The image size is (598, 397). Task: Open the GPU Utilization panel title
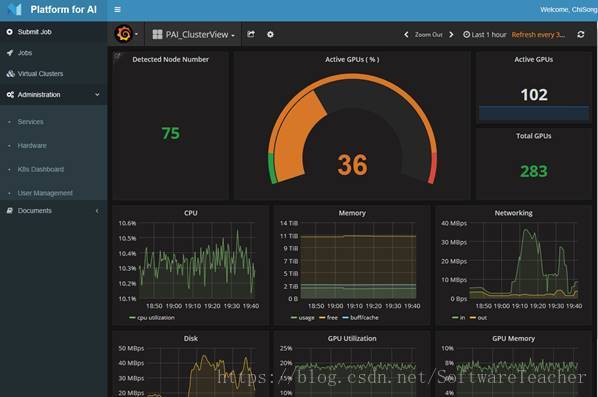point(352,338)
